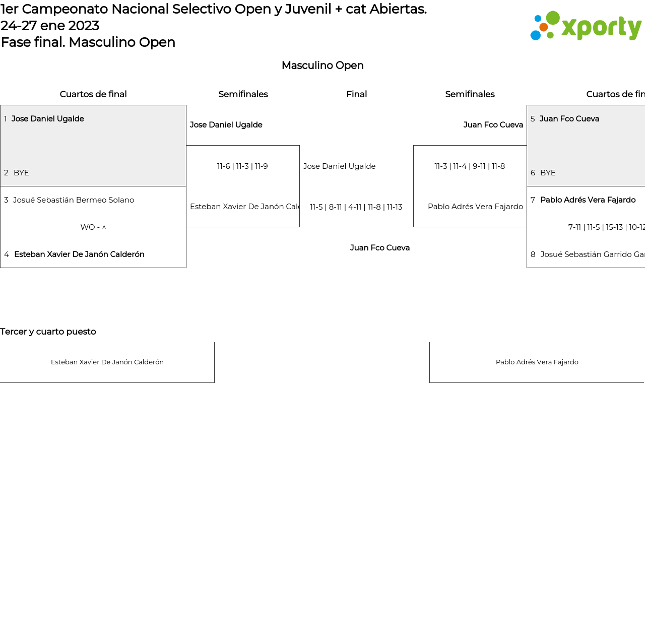
Task: Open Josué Sebastián Bermeo Solano's entry
Action: tap(74, 200)
